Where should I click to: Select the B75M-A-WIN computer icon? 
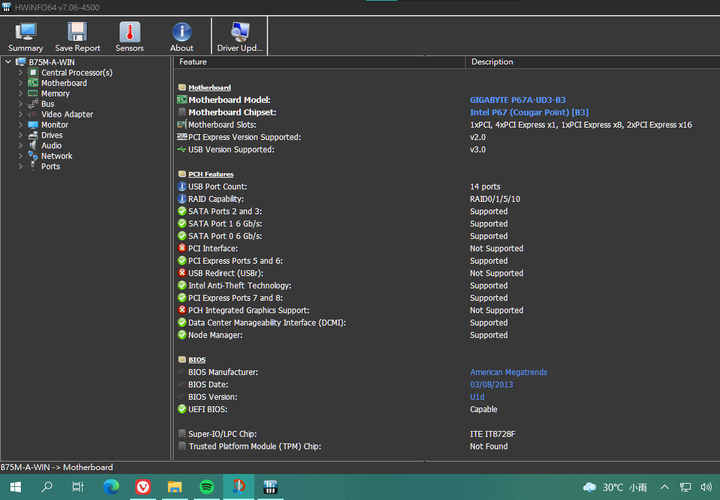[21, 62]
